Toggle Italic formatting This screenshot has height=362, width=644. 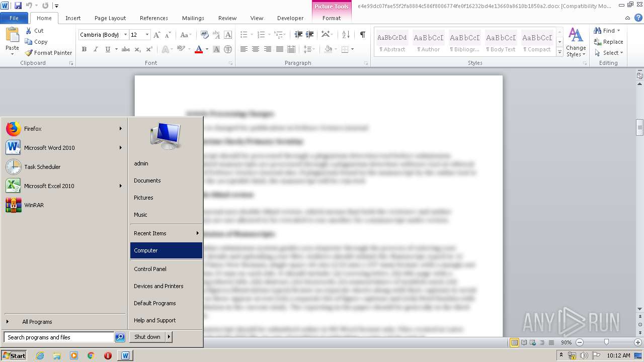coord(96,49)
